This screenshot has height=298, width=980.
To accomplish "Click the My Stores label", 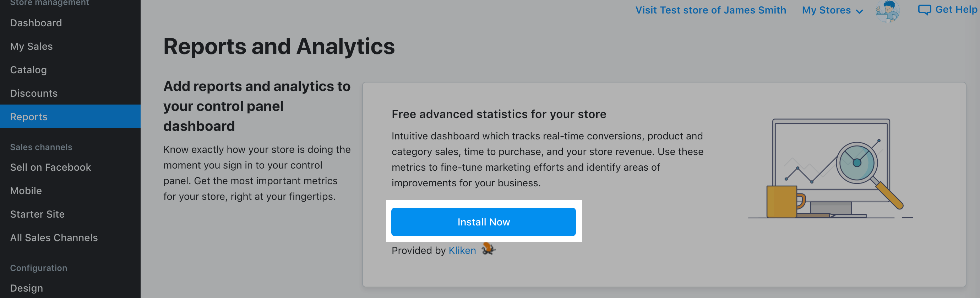I will click(x=826, y=10).
